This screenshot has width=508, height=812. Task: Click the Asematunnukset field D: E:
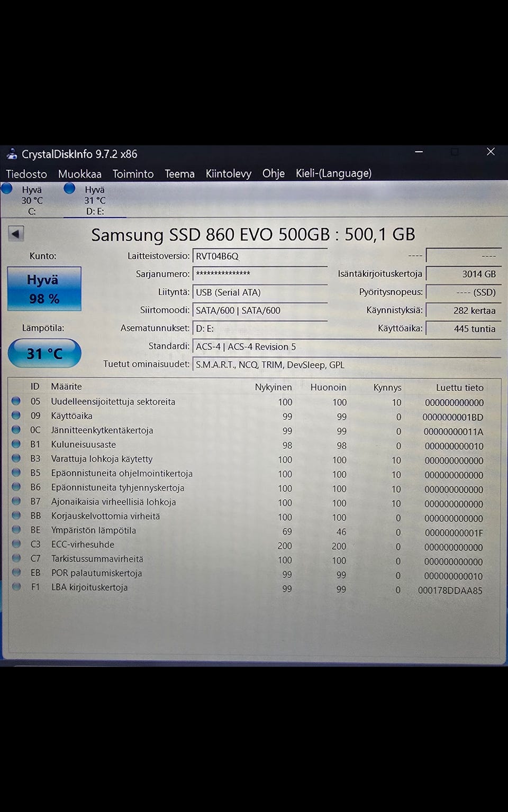(260, 328)
